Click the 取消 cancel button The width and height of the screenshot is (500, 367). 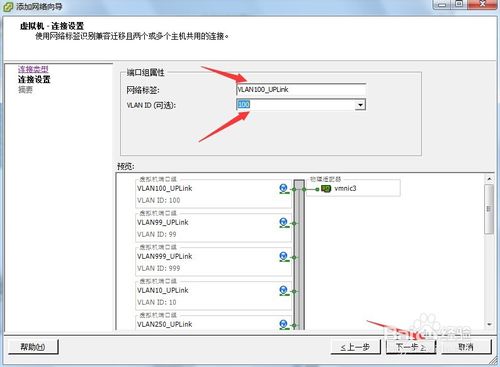pos(466,347)
